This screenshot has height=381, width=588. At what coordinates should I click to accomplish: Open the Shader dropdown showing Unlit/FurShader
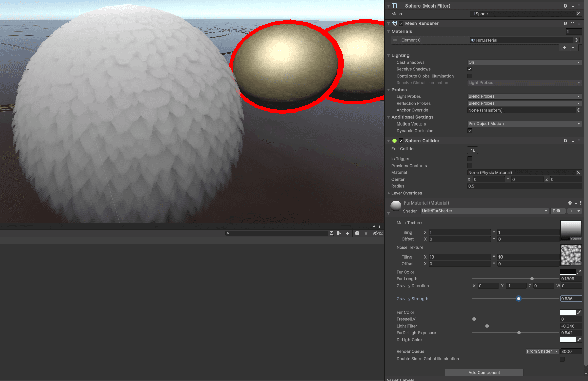484,211
